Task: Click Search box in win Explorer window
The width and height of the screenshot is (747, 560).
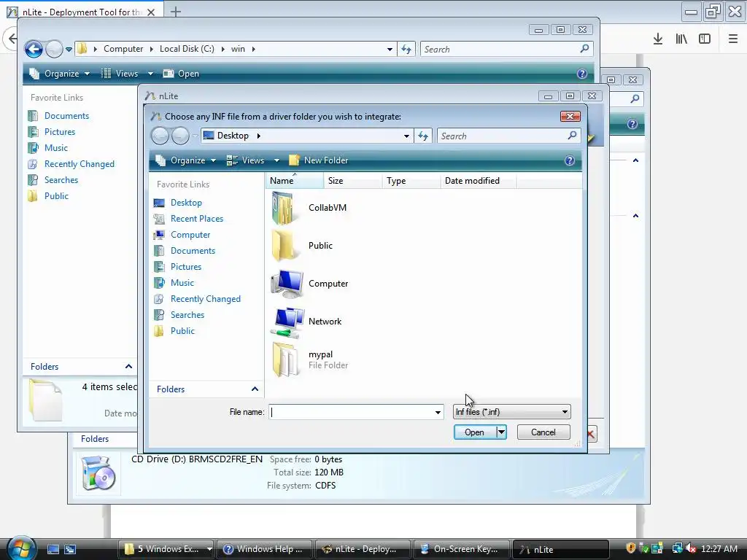Action: [x=506, y=49]
